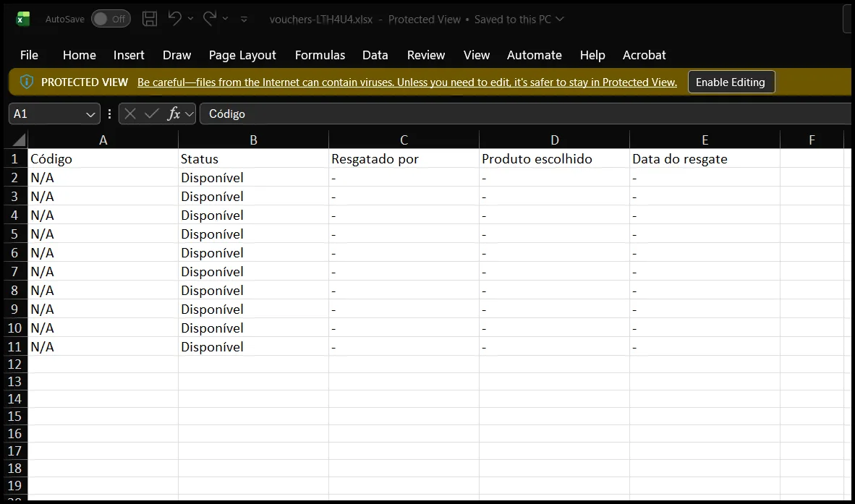The height and width of the screenshot is (504, 855).
Task: Open the Formulas tab
Action: coord(320,55)
